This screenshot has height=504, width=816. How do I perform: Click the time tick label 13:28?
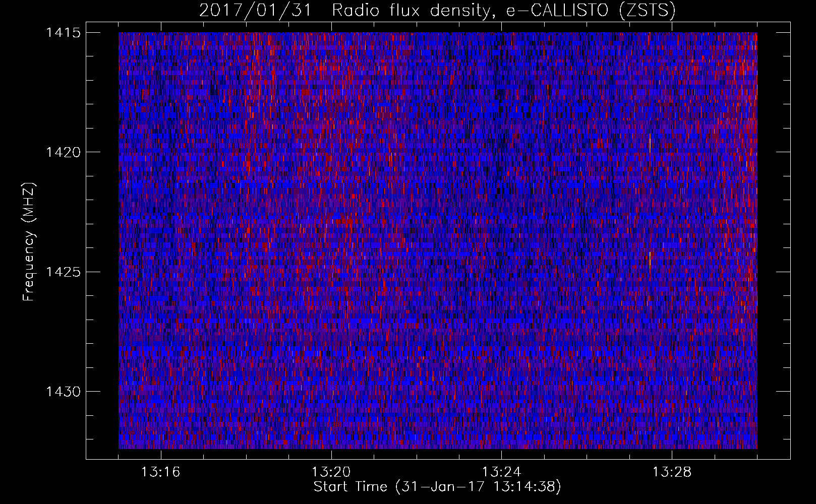[x=672, y=472]
